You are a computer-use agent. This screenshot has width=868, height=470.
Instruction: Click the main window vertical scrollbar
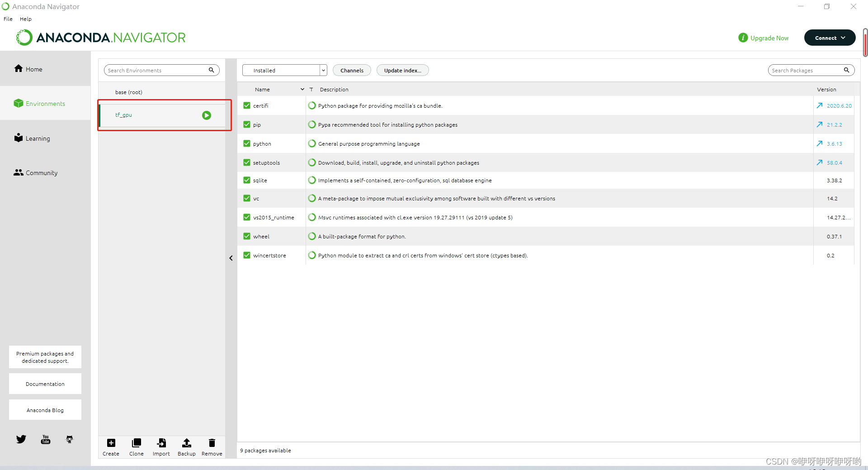[865, 43]
